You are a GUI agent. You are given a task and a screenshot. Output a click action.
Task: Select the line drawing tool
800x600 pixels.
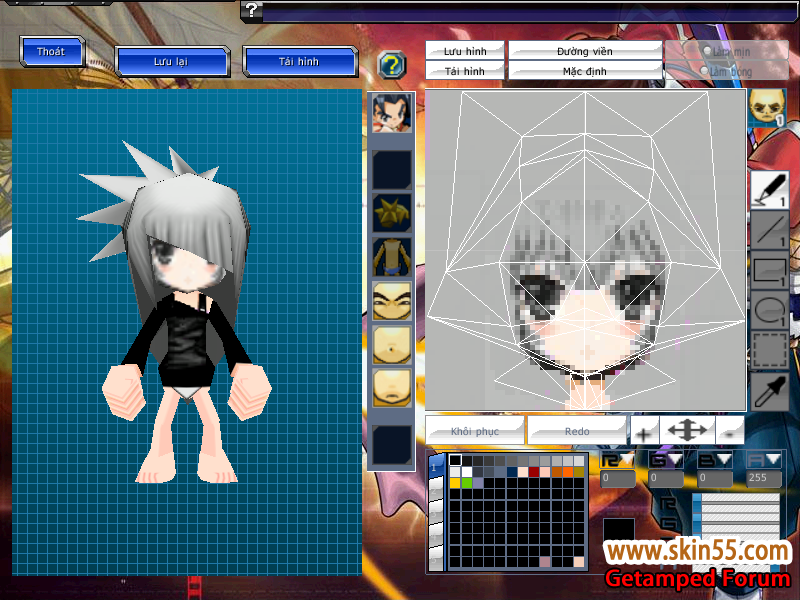click(769, 231)
